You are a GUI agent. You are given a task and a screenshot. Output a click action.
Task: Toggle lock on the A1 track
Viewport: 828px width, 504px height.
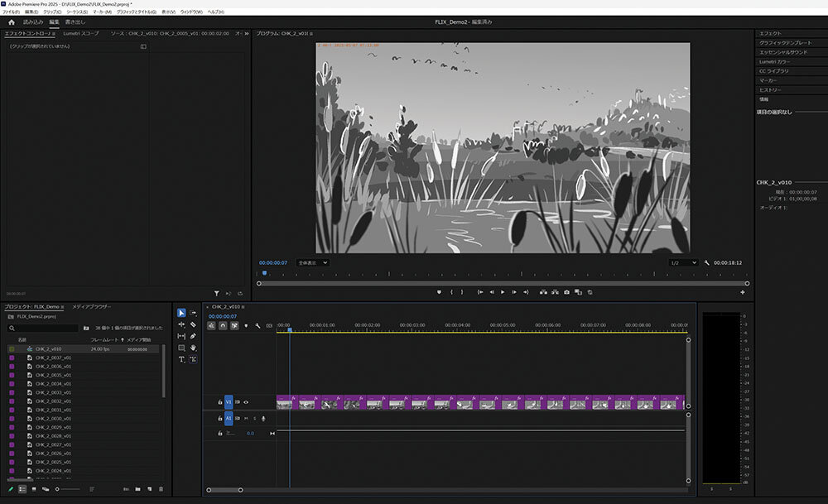pos(220,419)
